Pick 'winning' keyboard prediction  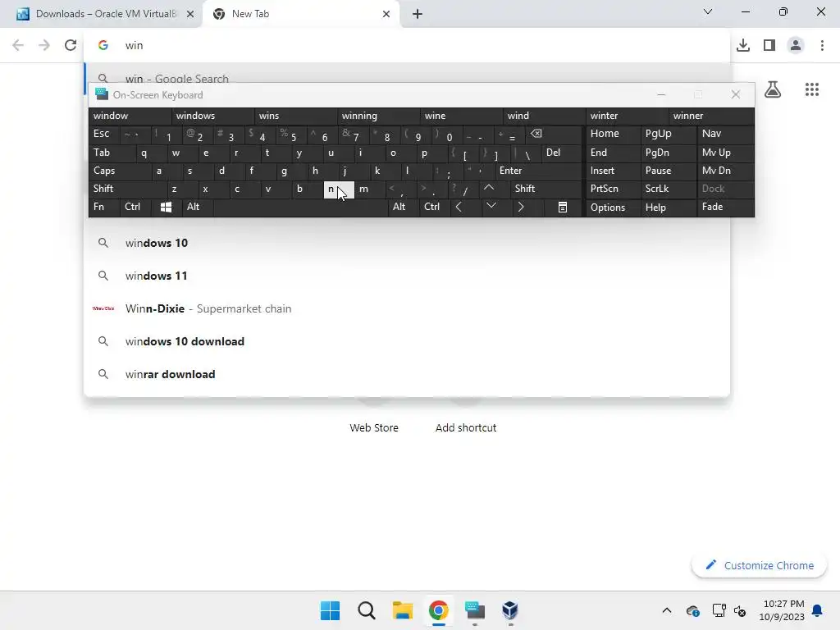[378, 116]
